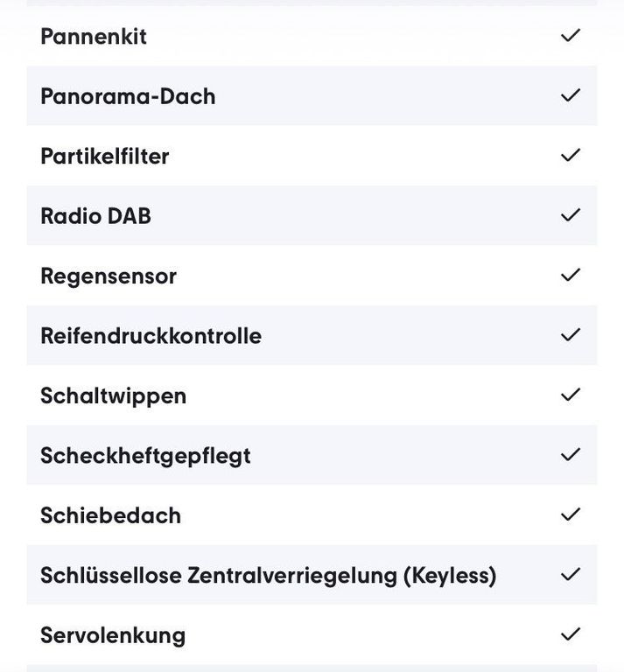Click the Schlüssellose Zentralverriegelung (Keyless) text
This screenshot has width=624, height=672.
pyautogui.click(x=269, y=576)
